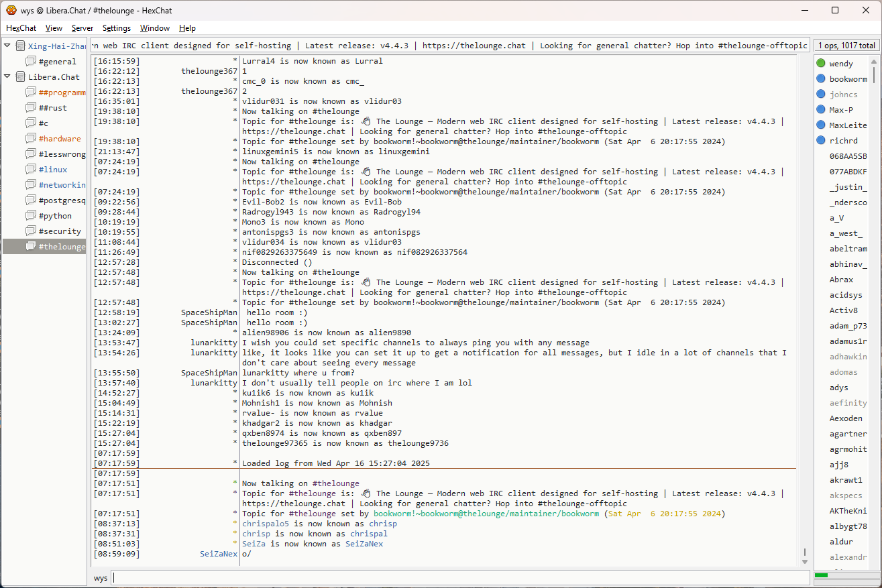882x588 pixels.
Task: Click the channel icon beside ##rust
Action: pos(31,108)
